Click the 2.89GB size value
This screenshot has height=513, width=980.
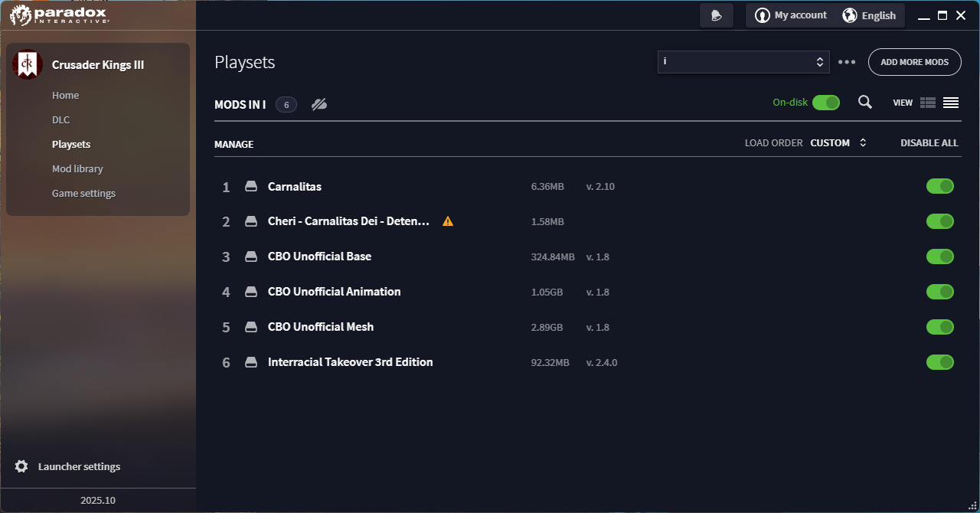click(547, 328)
